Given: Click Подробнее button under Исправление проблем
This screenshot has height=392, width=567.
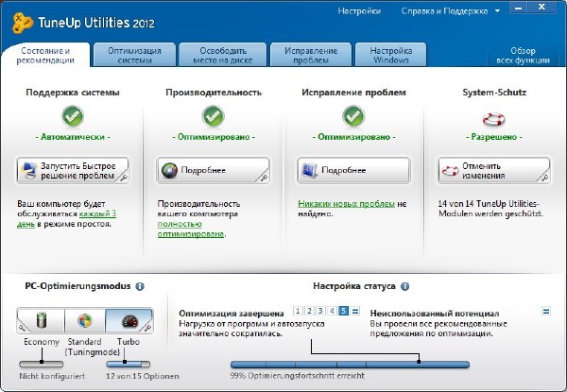Looking at the screenshot, I should pos(353,171).
